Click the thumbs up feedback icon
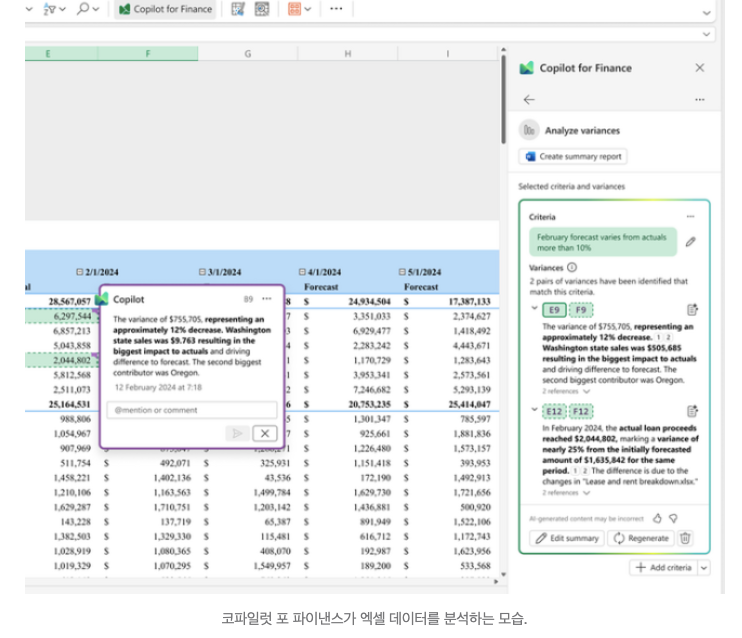 click(x=657, y=518)
